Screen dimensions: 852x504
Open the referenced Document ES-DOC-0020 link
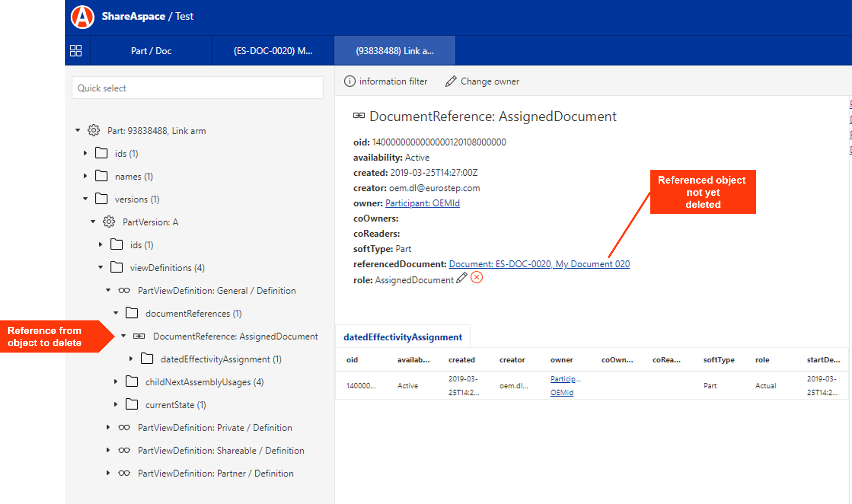pos(539,264)
